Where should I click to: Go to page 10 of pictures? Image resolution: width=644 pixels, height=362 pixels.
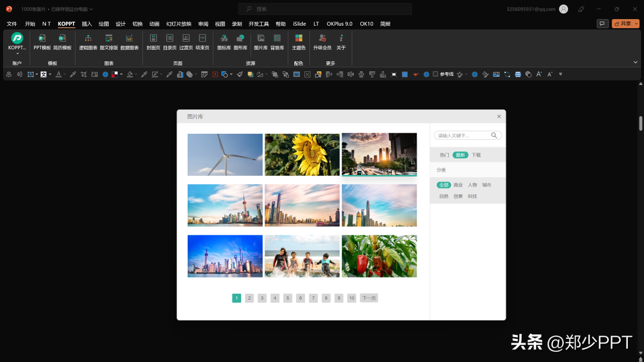point(352,298)
